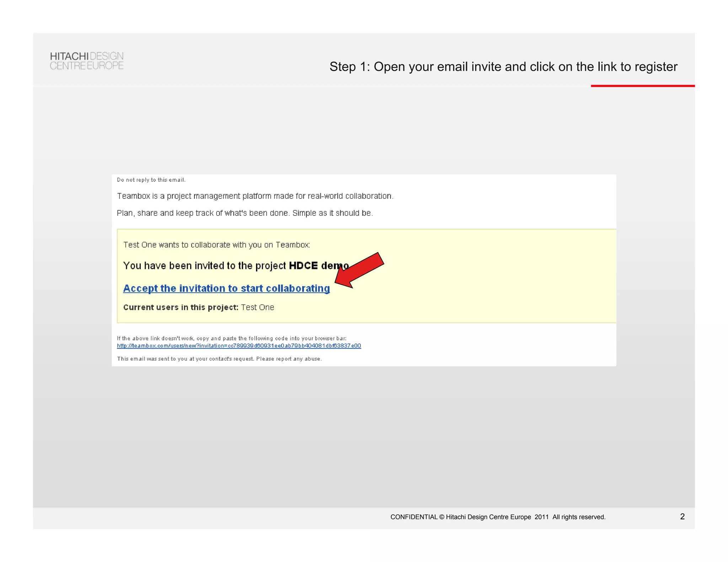728x562 pixels.
Task: Open the teambox.com invitation URL link
Action: pyautogui.click(x=239, y=346)
